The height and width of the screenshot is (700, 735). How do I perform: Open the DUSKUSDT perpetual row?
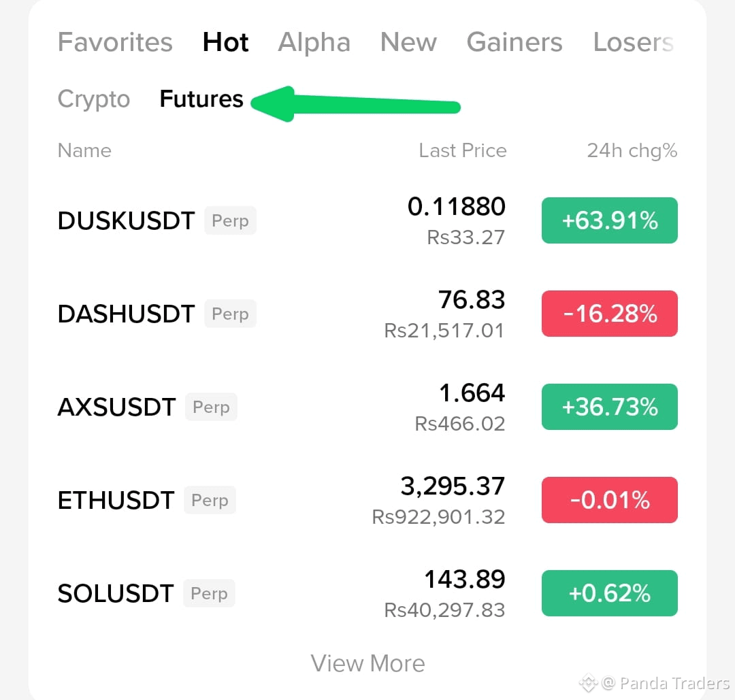(367, 220)
